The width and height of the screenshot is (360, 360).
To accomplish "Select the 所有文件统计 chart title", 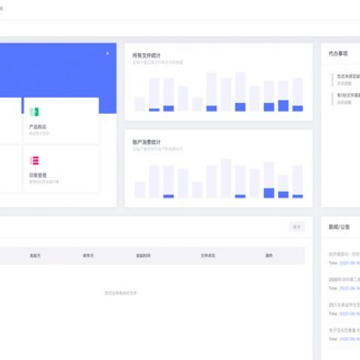I will click(x=146, y=55).
